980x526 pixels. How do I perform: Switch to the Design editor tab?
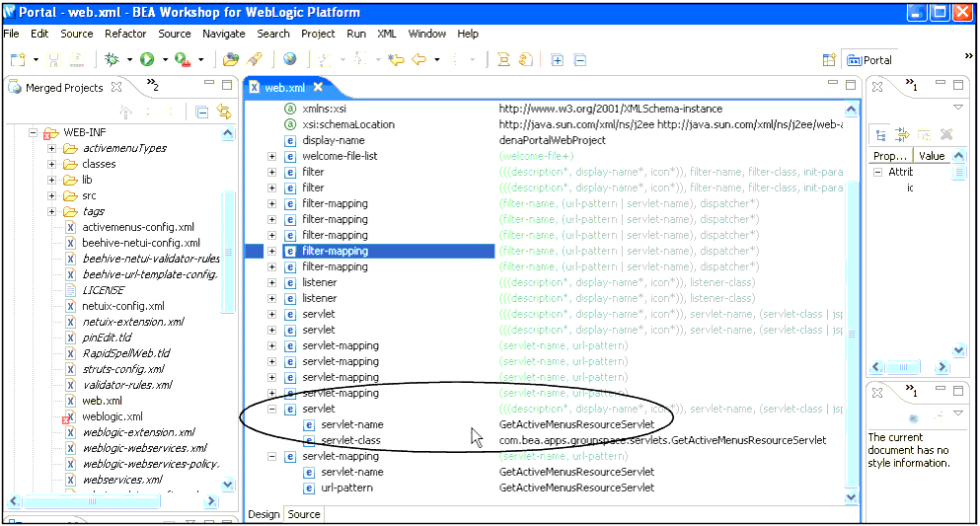click(264, 514)
